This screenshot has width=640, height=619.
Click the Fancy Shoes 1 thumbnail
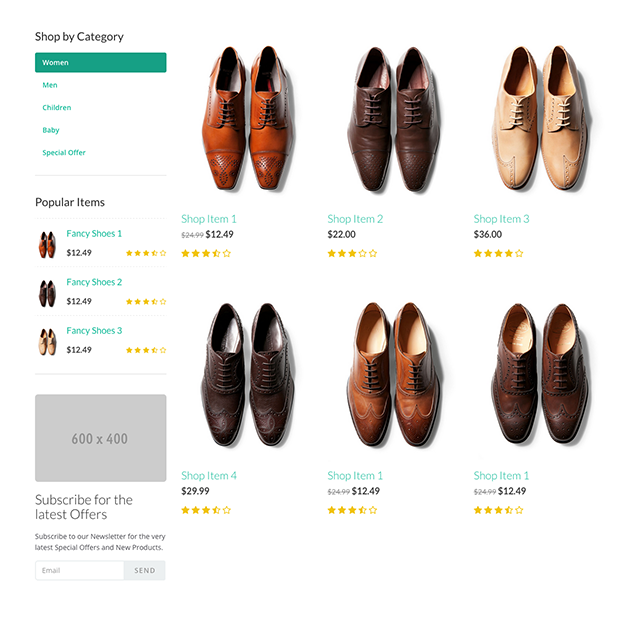[x=47, y=244]
